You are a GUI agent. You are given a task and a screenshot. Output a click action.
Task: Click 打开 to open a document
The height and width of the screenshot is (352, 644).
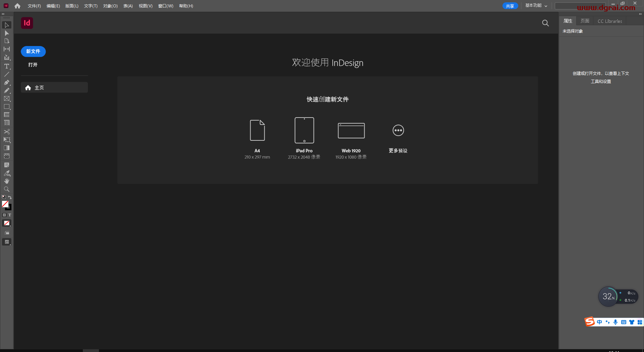[x=33, y=65]
